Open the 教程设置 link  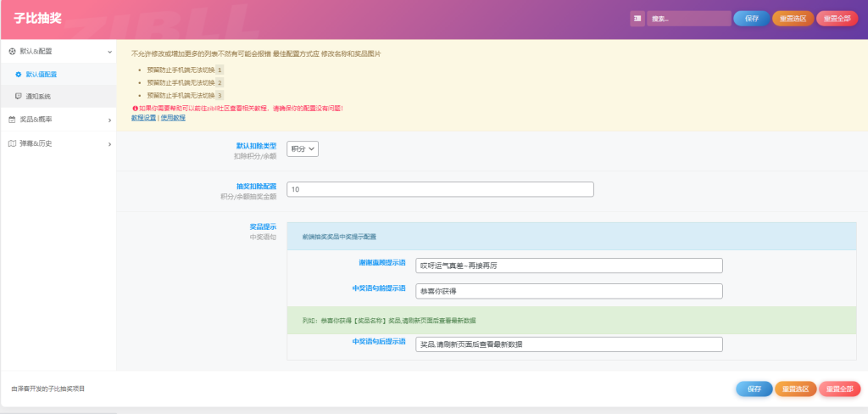143,117
